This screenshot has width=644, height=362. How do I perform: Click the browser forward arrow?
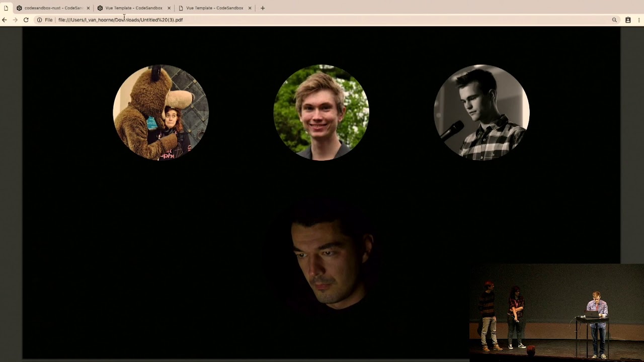[x=15, y=20]
